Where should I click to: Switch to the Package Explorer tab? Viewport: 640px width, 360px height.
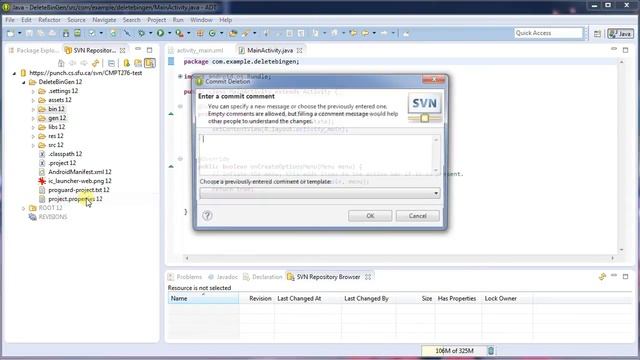coord(33,50)
